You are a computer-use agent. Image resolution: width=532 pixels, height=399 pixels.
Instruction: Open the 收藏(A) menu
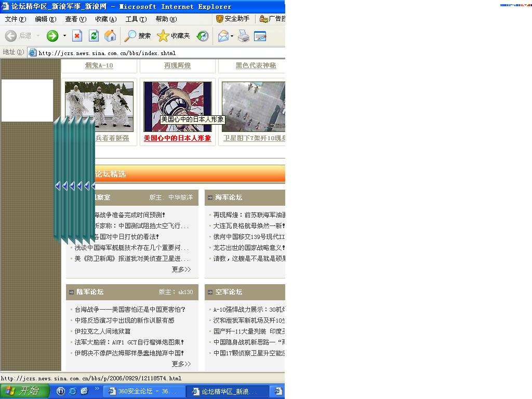[106, 19]
